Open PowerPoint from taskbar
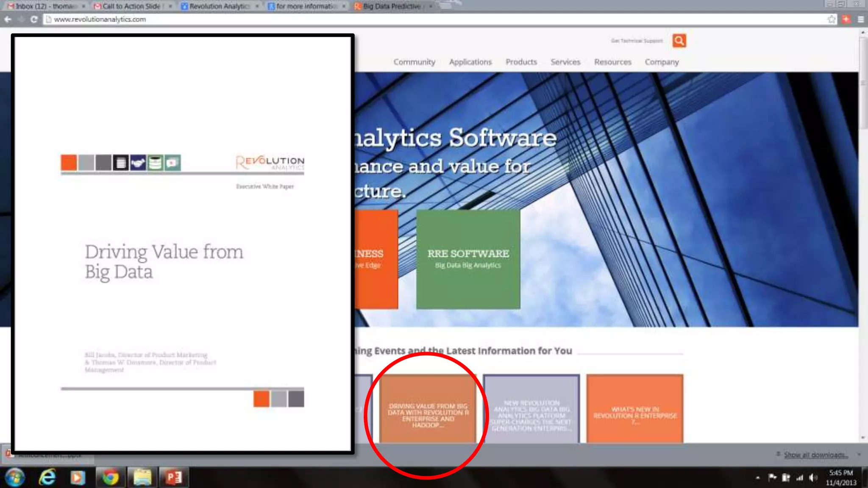 [x=174, y=477]
